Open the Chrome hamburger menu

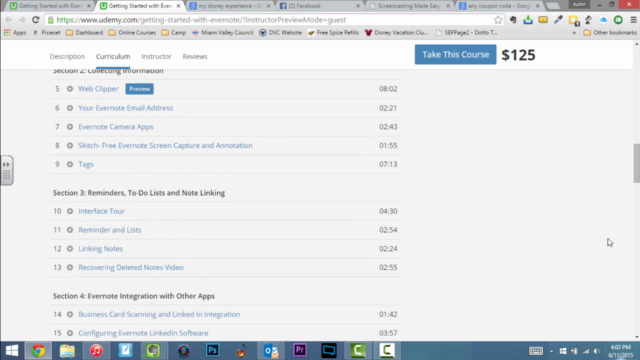point(633,20)
